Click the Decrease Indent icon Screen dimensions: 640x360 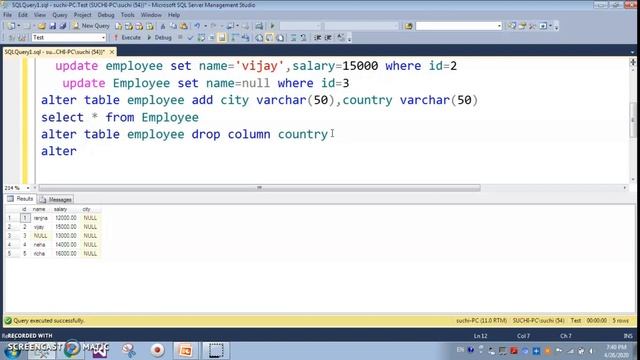pos(318,38)
